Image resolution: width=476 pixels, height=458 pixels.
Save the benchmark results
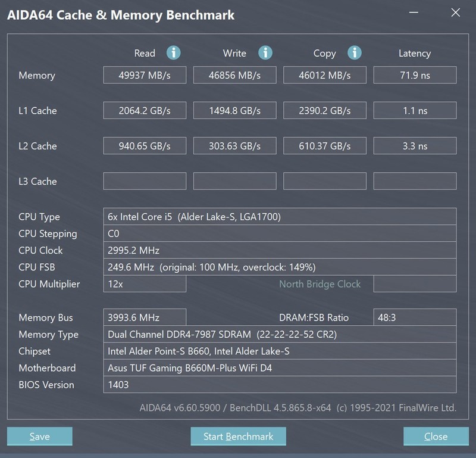pos(39,436)
